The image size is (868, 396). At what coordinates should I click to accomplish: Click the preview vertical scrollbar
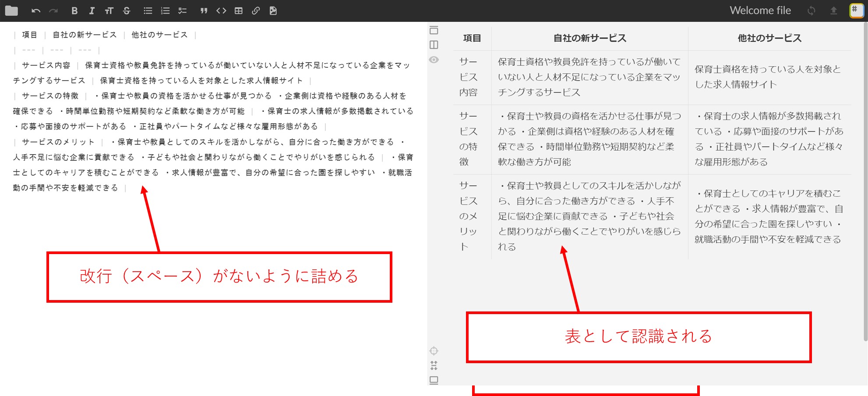point(865,182)
